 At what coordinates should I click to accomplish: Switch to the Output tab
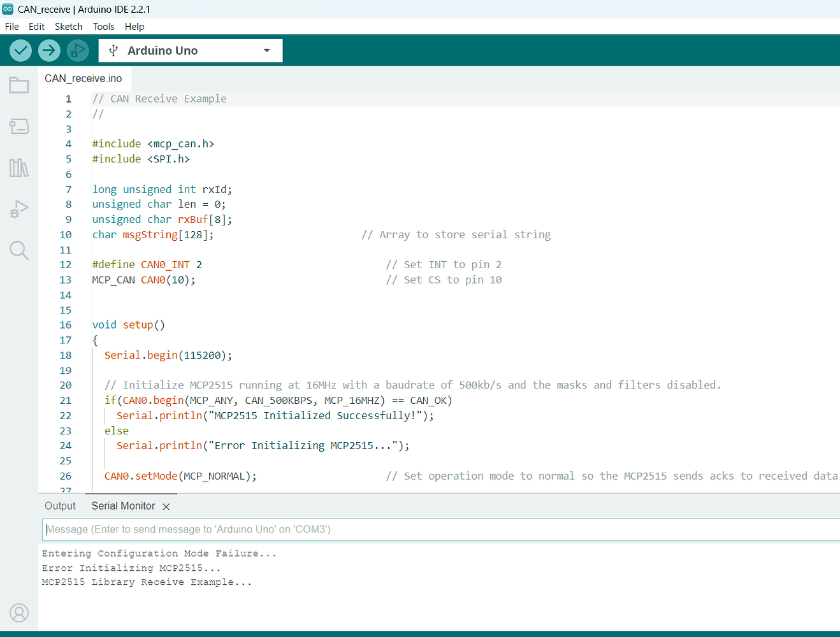[59, 506]
